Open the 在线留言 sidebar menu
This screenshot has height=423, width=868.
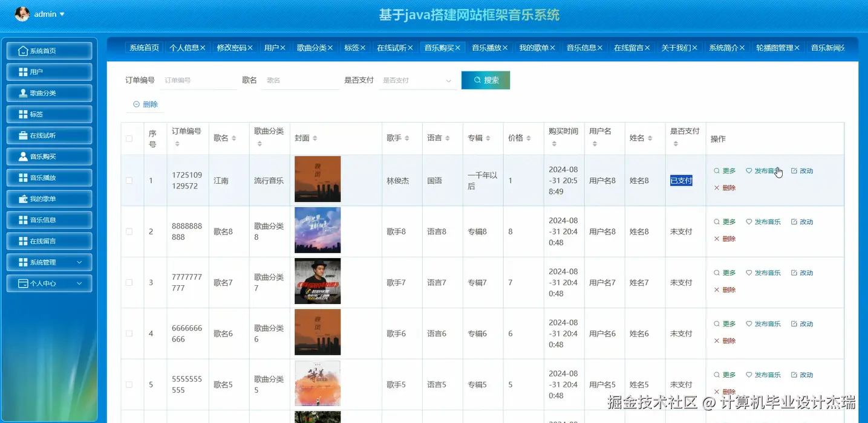(x=49, y=241)
